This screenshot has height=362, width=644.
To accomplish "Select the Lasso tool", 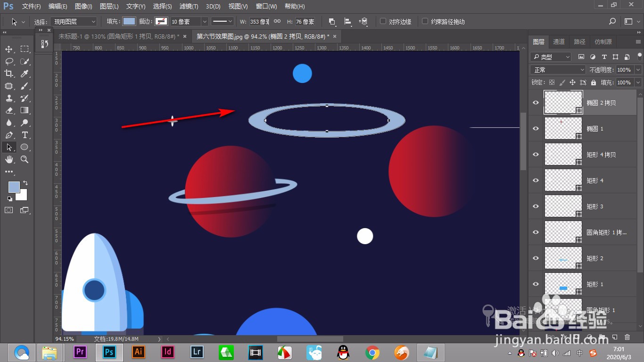I will pos(9,61).
